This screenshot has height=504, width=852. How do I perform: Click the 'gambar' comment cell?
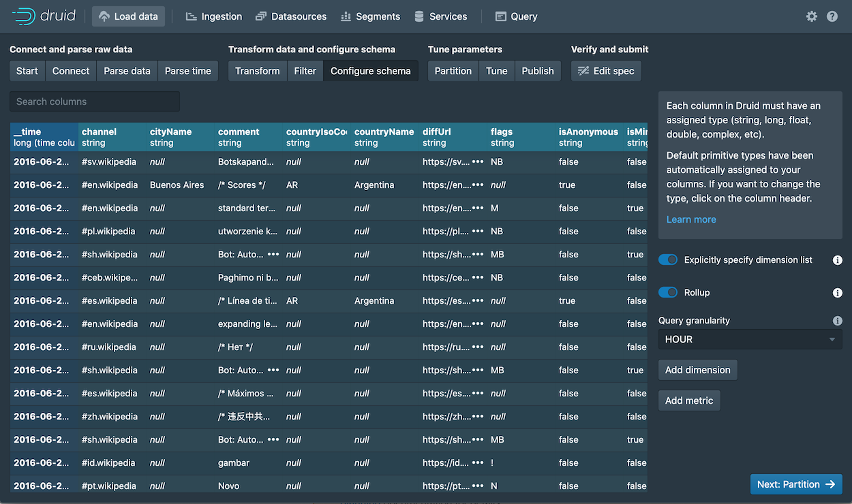click(x=249, y=463)
